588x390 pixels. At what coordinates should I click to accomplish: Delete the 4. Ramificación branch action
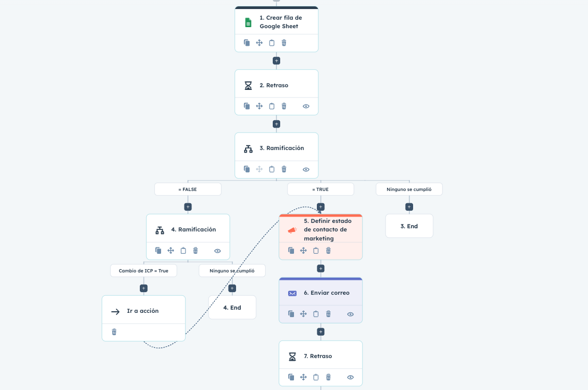pyautogui.click(x=196, y=251)
